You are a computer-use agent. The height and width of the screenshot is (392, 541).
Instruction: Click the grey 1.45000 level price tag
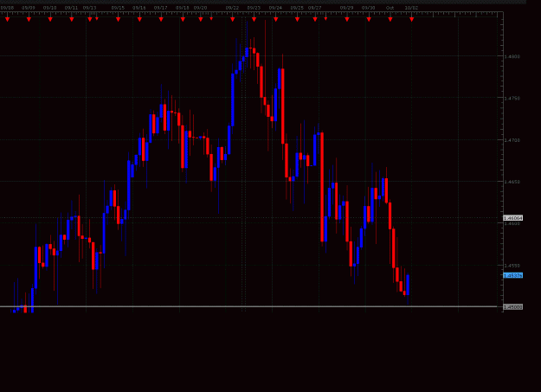(512, 307)
